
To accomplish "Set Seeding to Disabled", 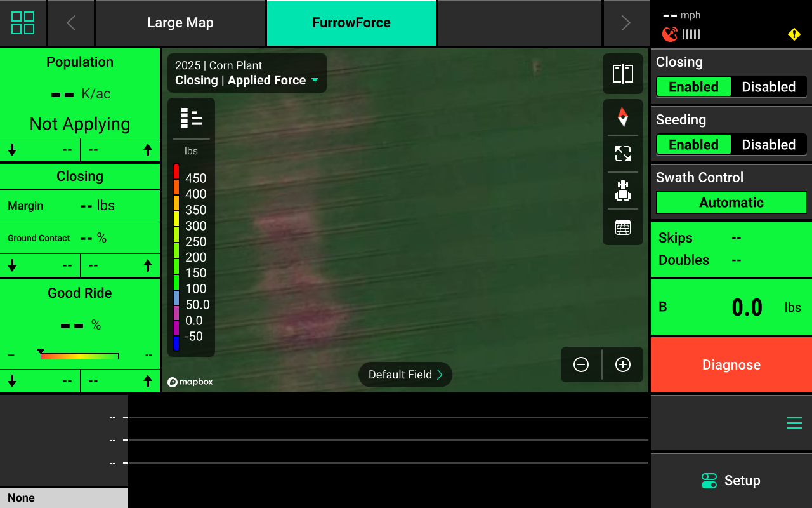I will coord(768,145).
